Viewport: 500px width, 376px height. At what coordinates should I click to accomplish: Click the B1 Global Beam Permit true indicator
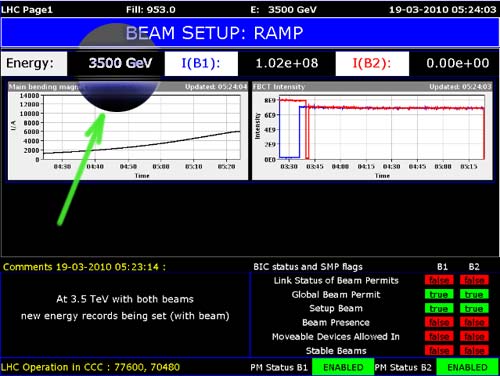coord(439,294)
